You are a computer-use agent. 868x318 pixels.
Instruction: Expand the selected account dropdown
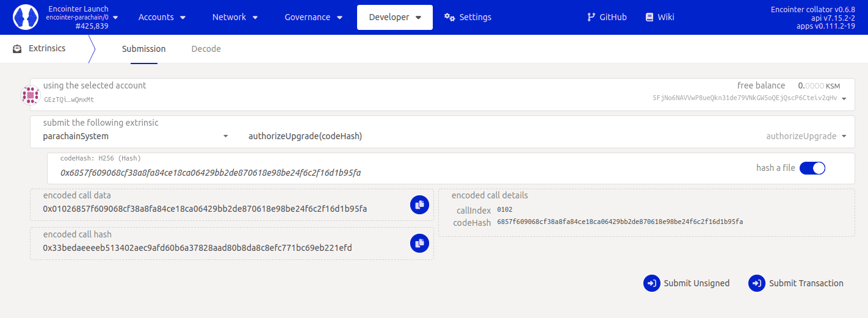(x=844, y=98)
